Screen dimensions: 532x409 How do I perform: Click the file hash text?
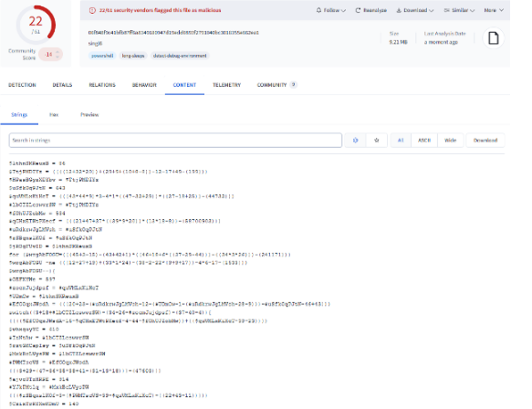pyautogui.click(x=173, y=33)
